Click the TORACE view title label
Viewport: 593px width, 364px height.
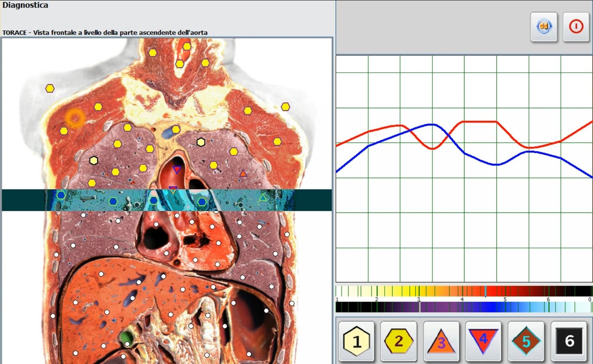(x=105, y=33)
